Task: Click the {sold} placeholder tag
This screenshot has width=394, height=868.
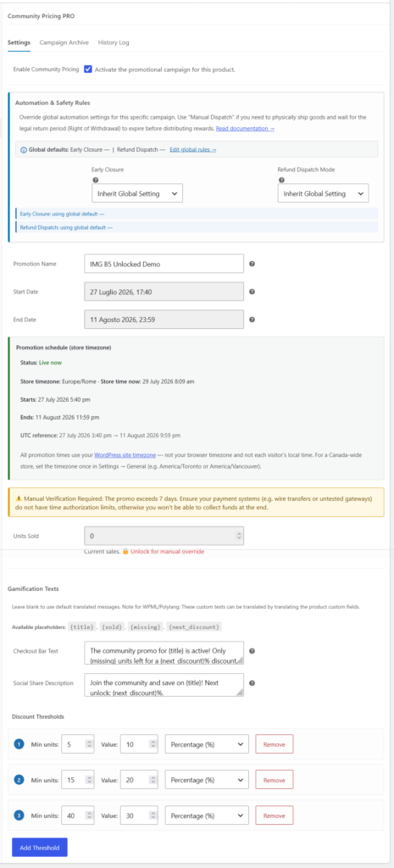Action: pyautogui.click(x=113, y=627)
